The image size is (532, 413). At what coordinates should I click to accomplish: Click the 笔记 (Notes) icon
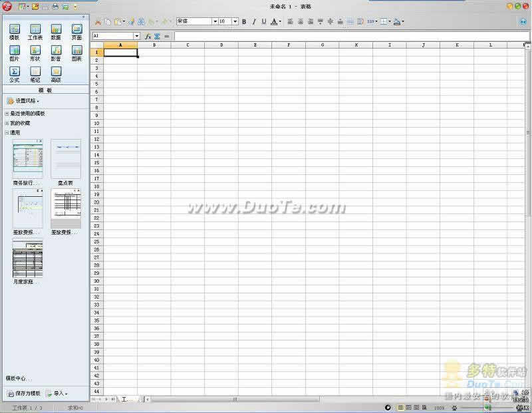click(x=35, y=72)
